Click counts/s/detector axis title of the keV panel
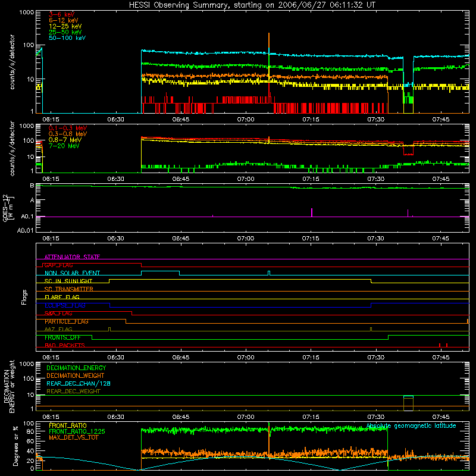This screenshot has width=476, height=476. [12, 62]
